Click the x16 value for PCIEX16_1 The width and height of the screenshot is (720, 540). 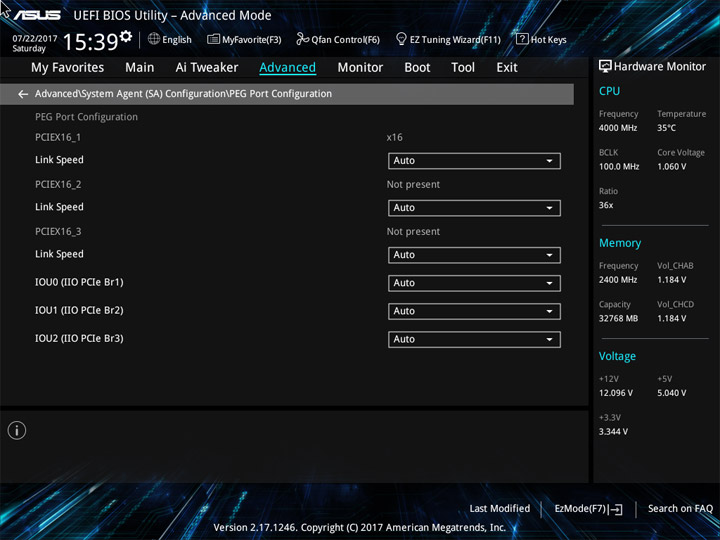394,137
